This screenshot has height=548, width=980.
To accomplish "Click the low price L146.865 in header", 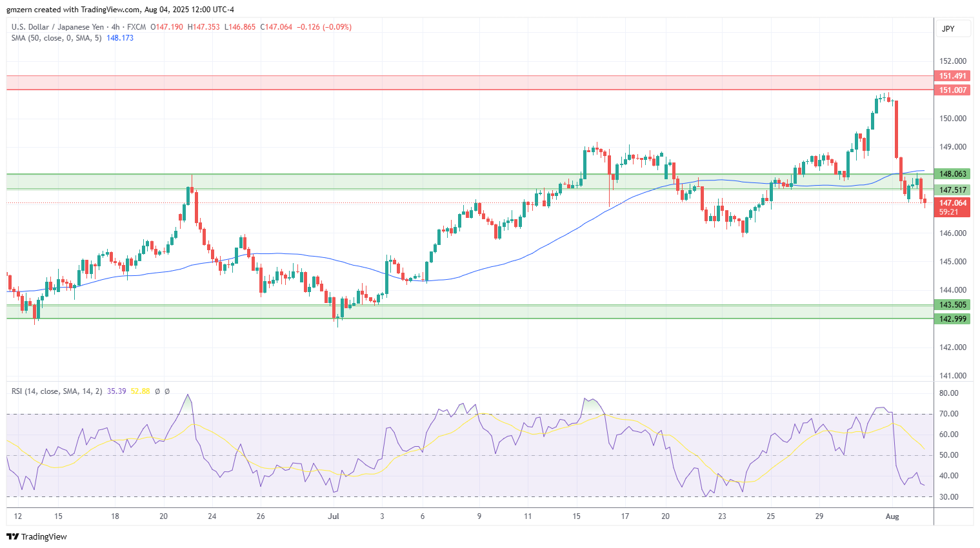I will pos(240,27).
